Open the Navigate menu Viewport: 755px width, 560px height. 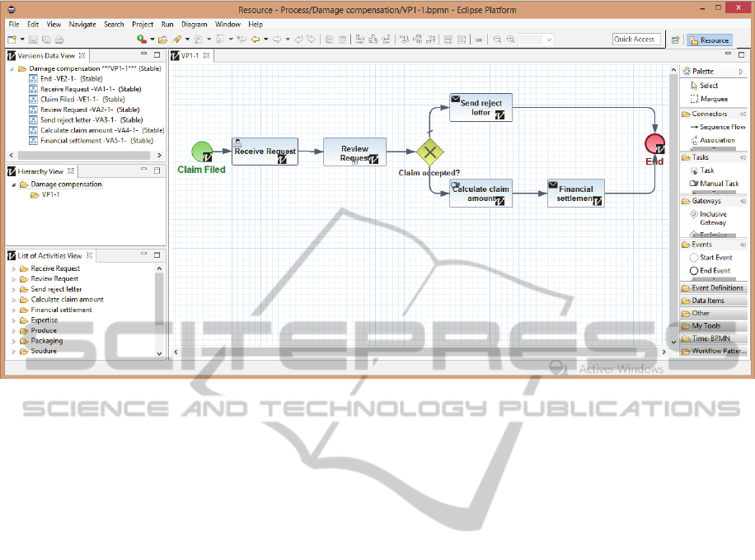[x=82, y=25]
